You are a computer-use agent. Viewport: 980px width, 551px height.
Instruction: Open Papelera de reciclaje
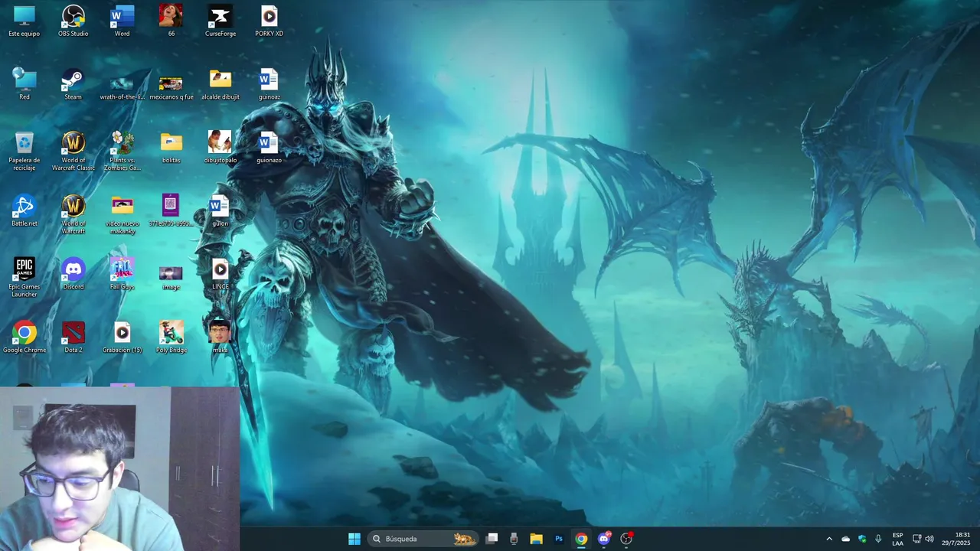[x=24, y=152]
